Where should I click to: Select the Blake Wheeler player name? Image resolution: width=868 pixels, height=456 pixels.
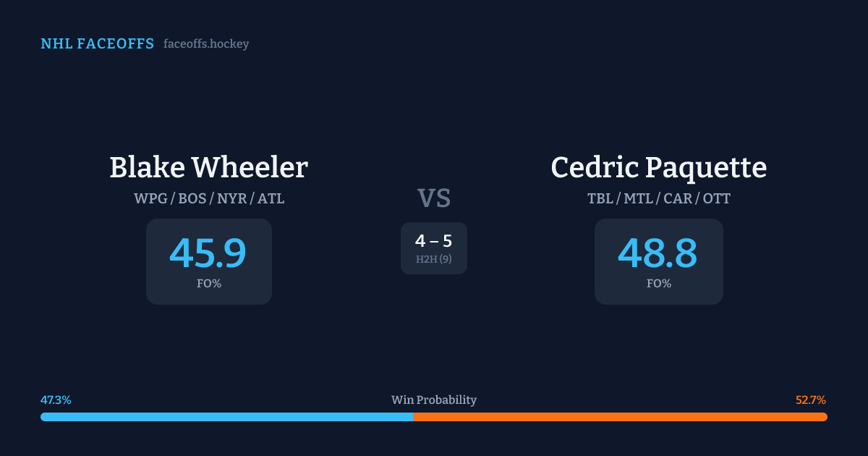(x=208, y=167)
